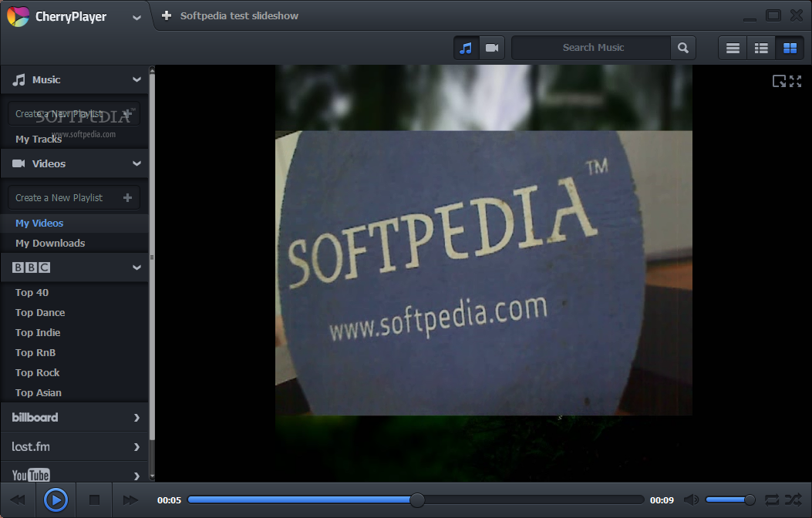Screen dimensions: 812x518
Task: Switch to simple list view
Action: tap(732, 47)
